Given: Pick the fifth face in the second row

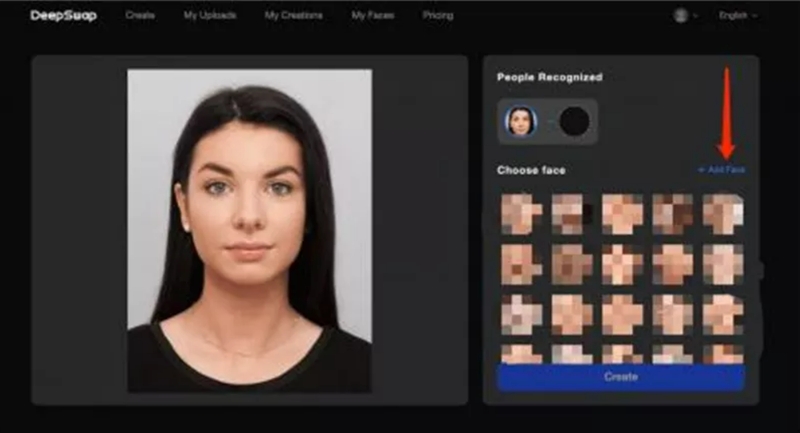Looking at the screenshot, I should [x=723, y=264].
